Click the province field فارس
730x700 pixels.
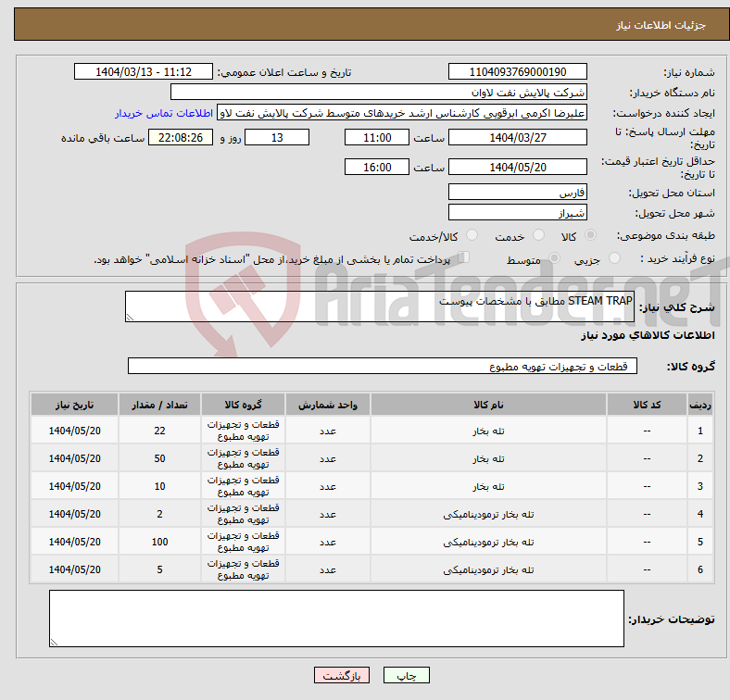pyautogui.click(x=517, y=192)
